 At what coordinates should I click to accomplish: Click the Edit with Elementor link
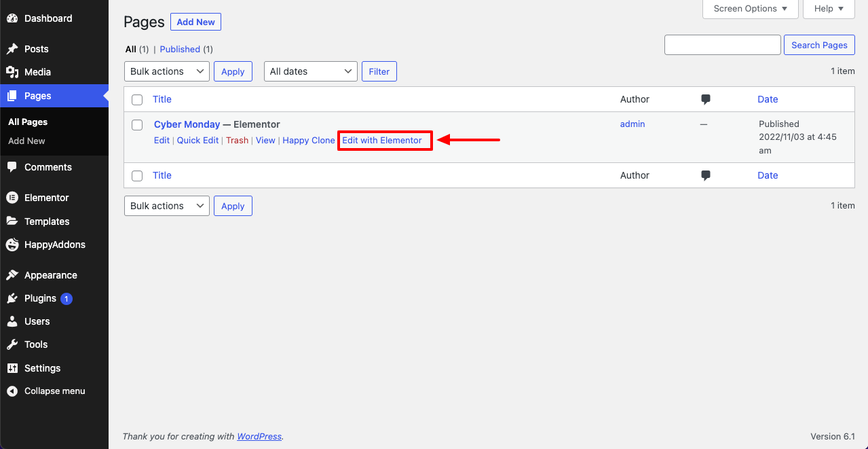[382, 141]
